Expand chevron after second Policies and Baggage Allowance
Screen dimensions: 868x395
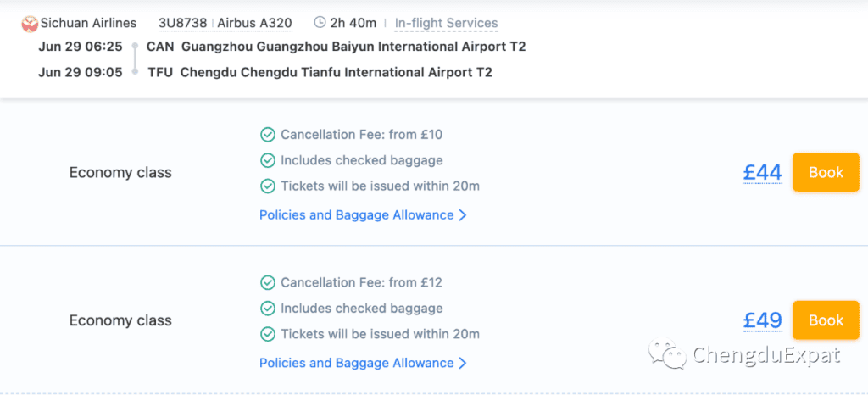pos(463,364)
